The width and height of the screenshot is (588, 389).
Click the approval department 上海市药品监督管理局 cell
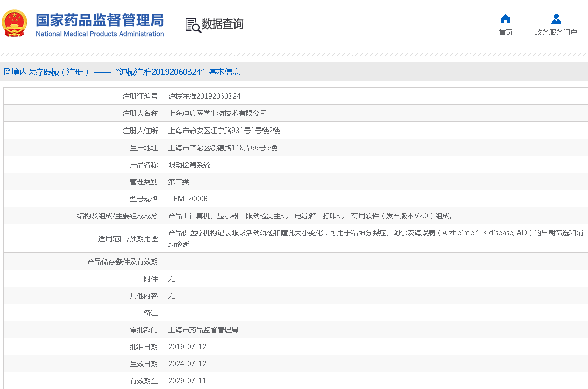203,330
